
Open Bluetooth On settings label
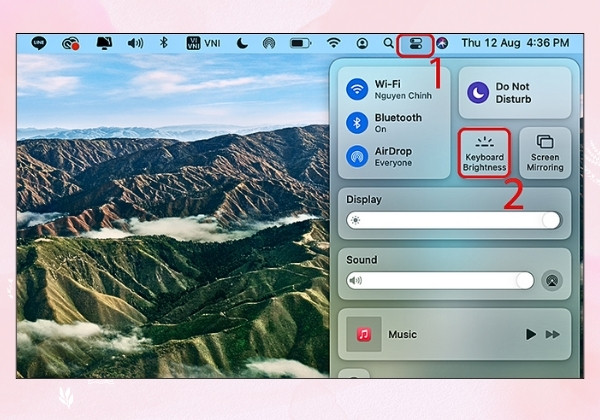point(398,123)
